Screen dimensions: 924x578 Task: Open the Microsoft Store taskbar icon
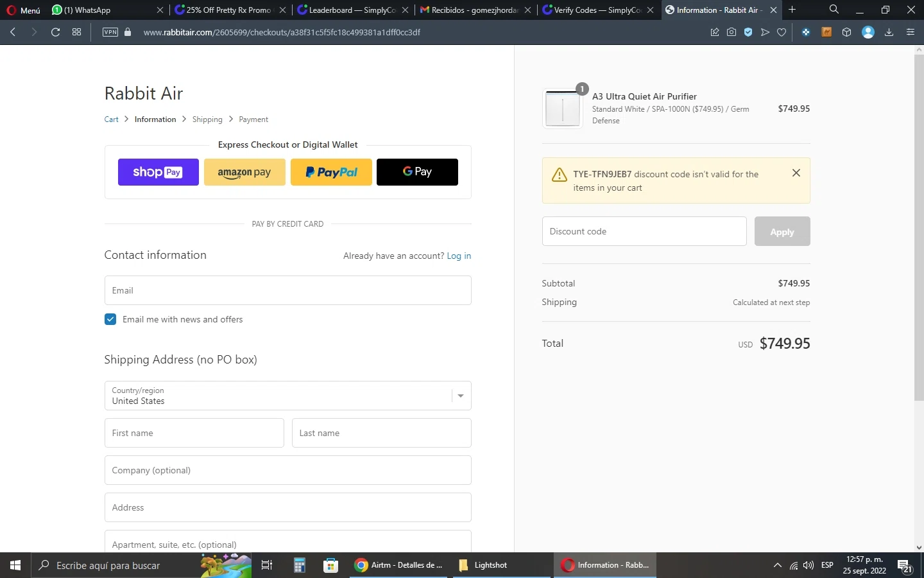(330, 565)
